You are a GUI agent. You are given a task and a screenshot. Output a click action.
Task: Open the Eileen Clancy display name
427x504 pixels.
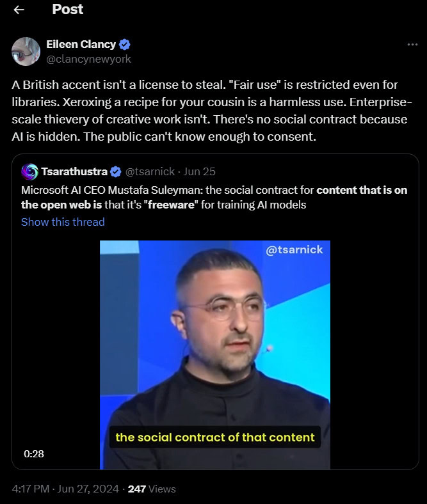point(81,44)
